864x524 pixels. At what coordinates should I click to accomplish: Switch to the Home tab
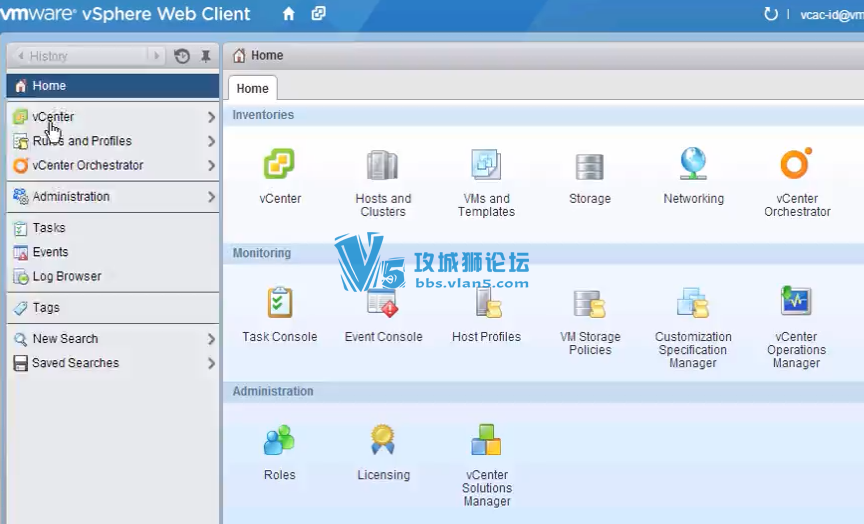tap(252, 89)
